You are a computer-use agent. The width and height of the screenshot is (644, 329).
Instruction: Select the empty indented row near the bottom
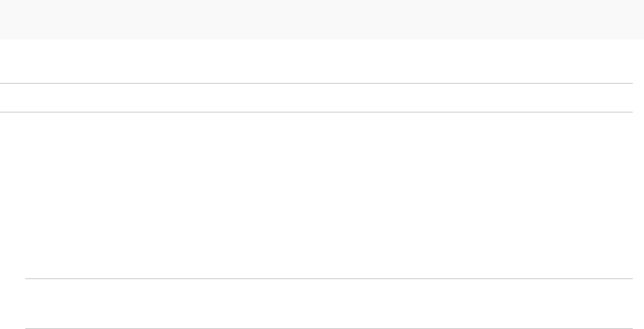click(329, 304)
